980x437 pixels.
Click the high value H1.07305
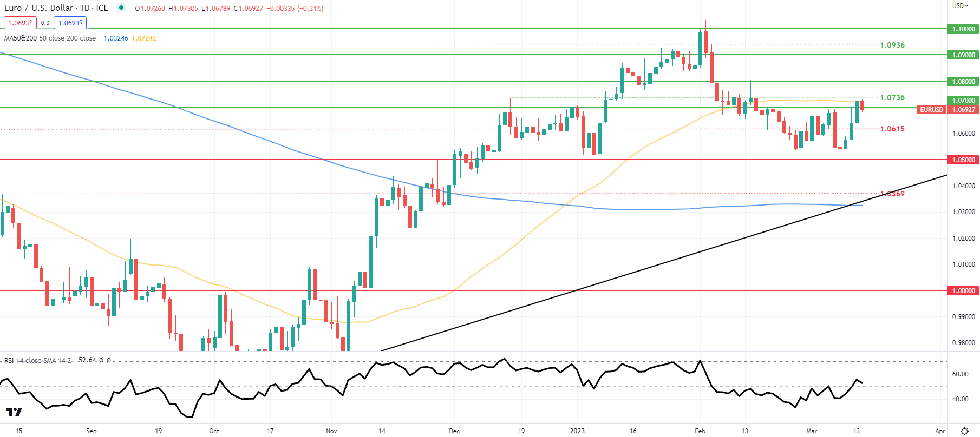[183, 9]
